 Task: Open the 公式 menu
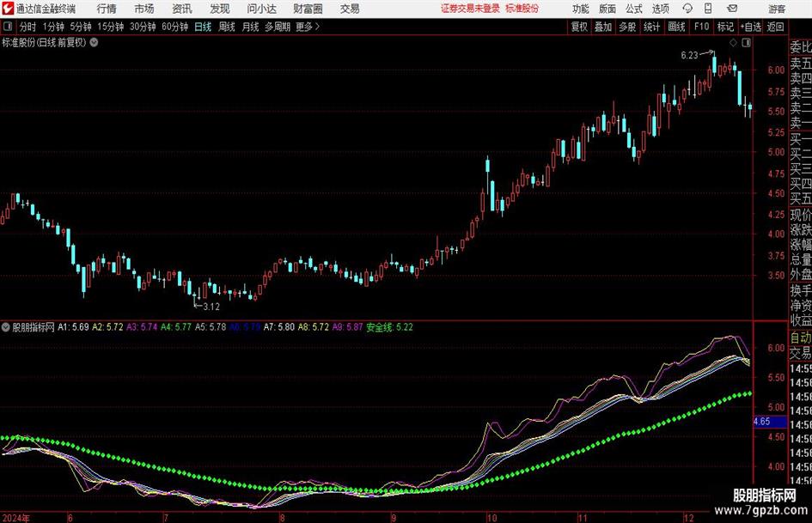[633, 9]
